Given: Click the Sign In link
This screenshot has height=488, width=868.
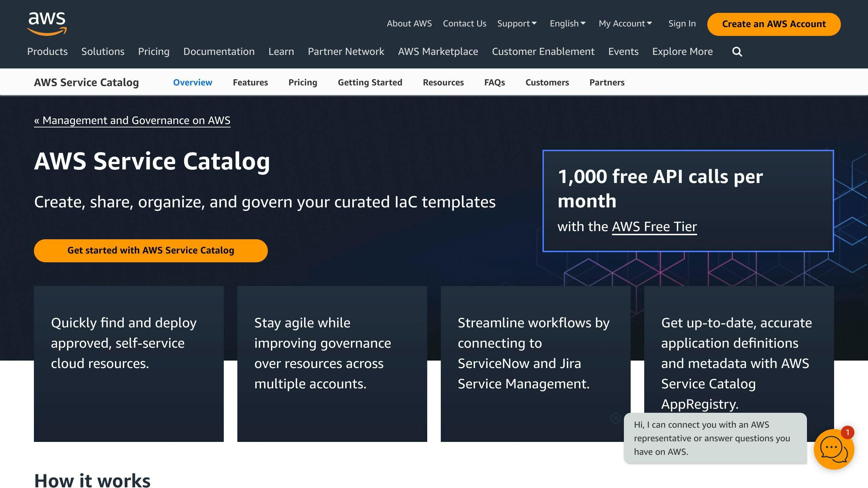Looking at the screenshot, I should pos(682,24).
